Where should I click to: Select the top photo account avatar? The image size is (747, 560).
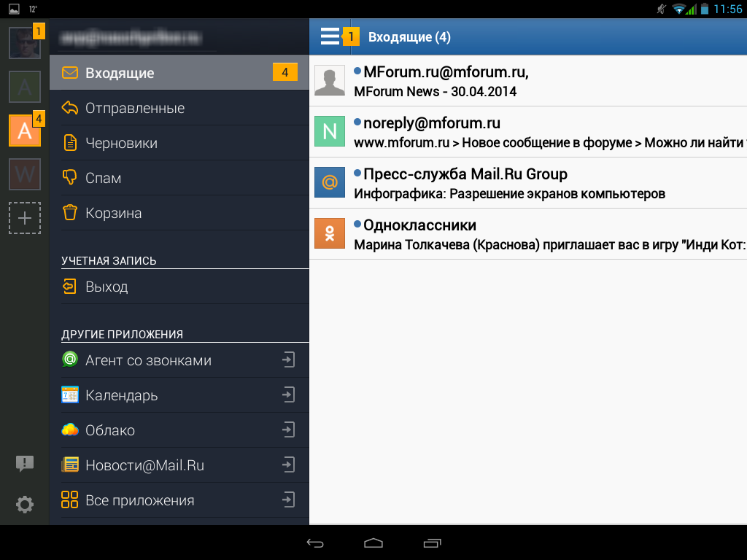click(25, 43)
